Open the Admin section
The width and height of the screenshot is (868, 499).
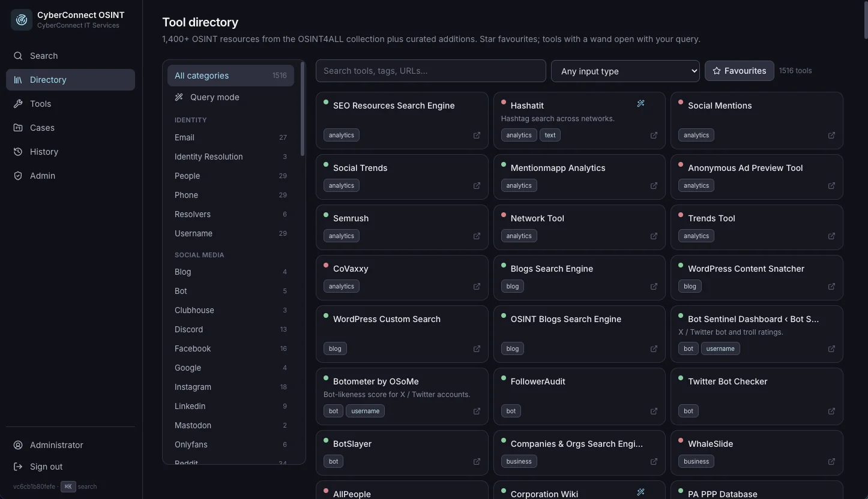tap(70, 176)
